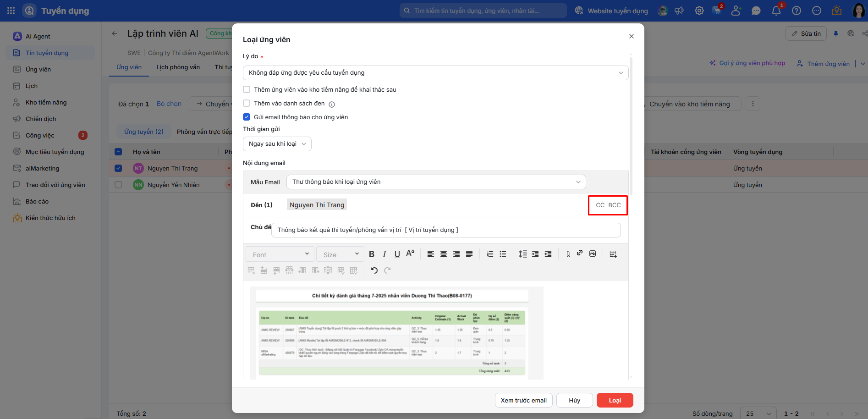Image resolution: width=868 pixels, height=419 pixels.
Task: Select Ứng tuyển (2) stage tab
Action: [144, 132]
